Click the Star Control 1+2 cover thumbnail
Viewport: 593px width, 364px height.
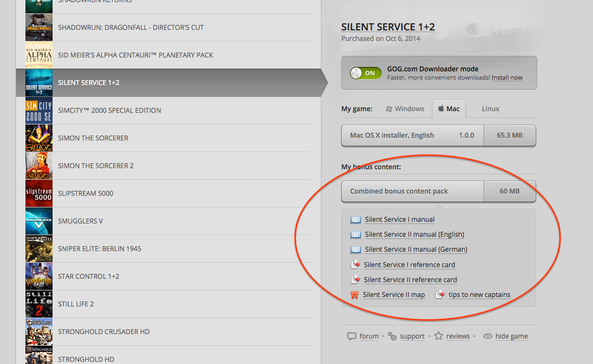point(39,276)
